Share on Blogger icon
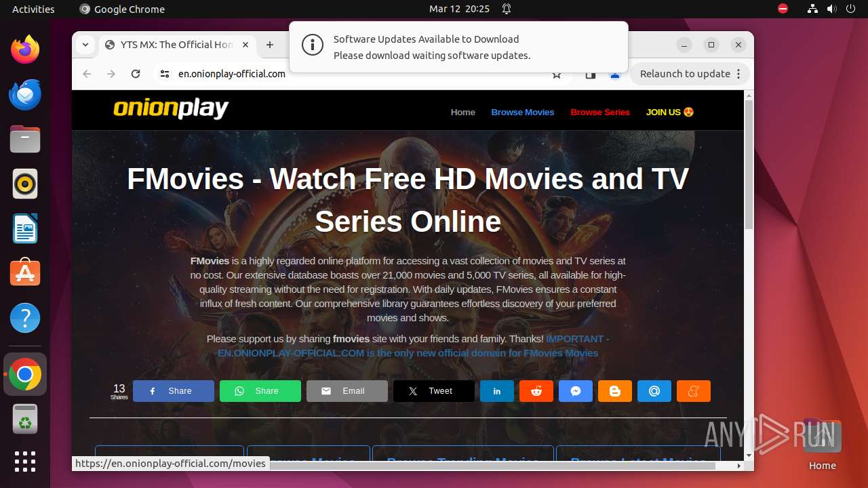868x488 pixels. point(615,391)
